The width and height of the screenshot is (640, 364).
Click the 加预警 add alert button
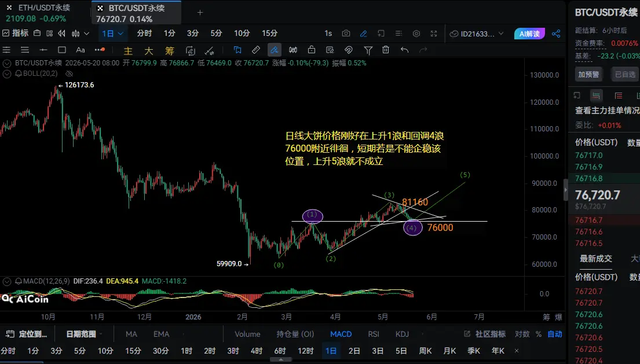pyautogui.click(x=588, y=74)
